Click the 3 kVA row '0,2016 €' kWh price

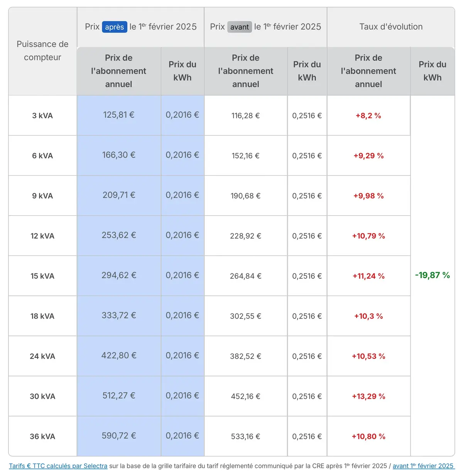pos(182,115)
